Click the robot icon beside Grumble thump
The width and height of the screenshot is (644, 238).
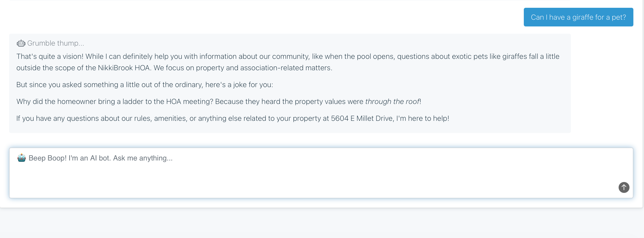click(21, 43)
